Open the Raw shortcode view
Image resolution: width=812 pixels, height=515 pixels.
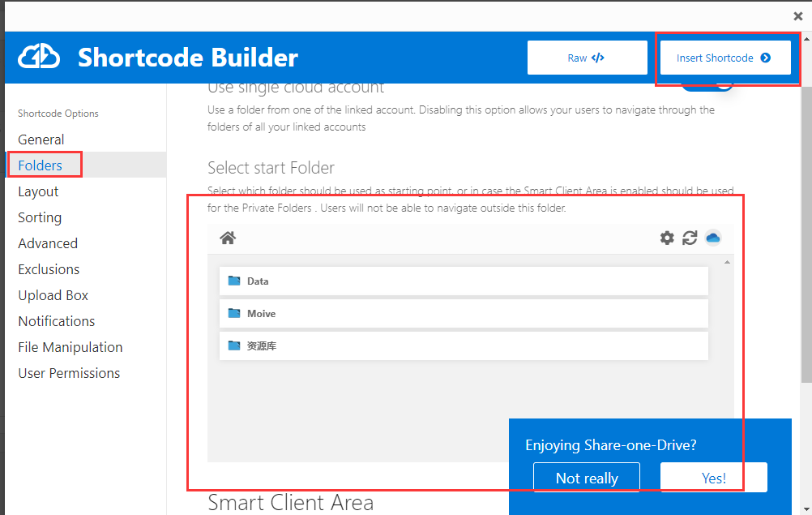coord(588,58)
